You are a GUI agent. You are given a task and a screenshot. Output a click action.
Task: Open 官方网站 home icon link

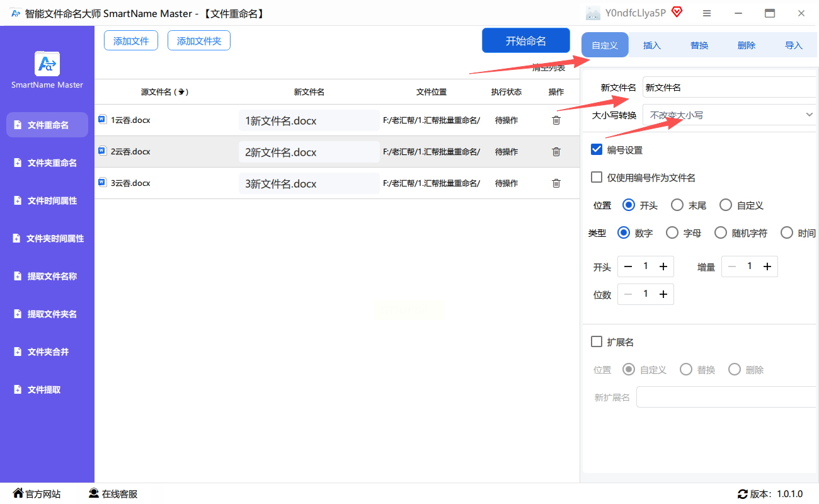18,493
